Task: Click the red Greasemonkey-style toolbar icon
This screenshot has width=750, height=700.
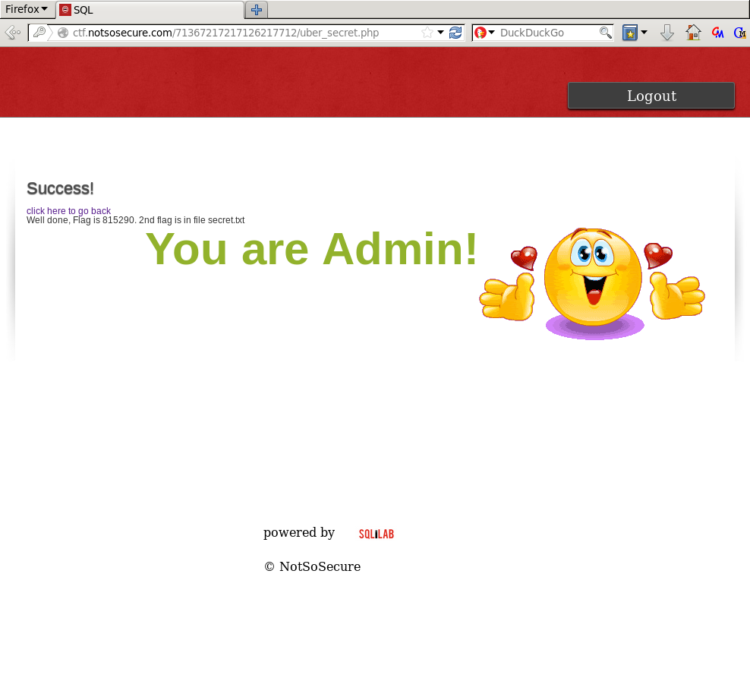Action: click(x=717, y=33)
